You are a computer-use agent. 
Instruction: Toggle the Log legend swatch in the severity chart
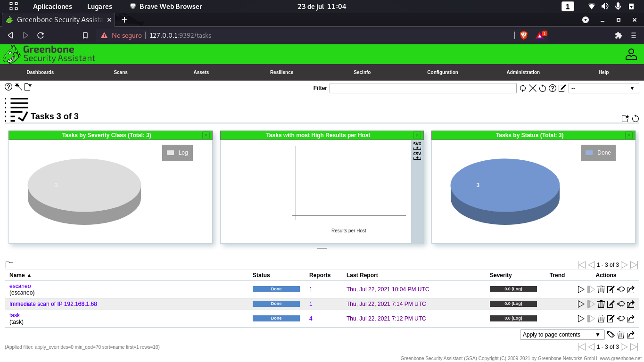[x=171, y=153]
